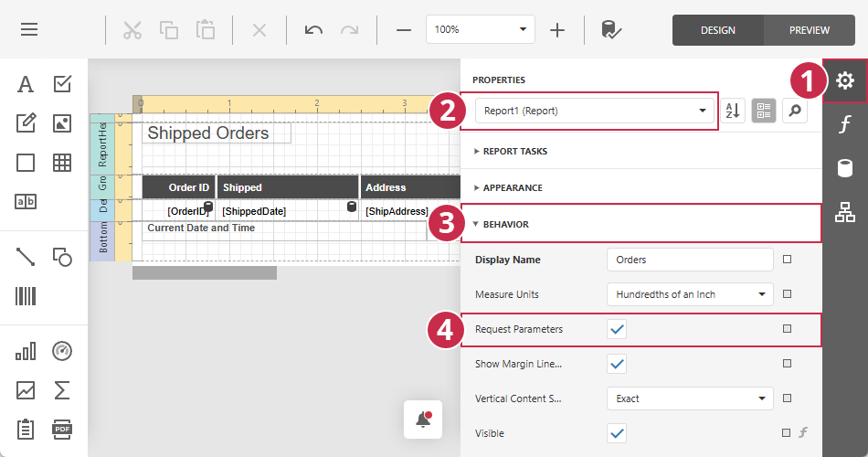Click the Measure Units property marker square

coord(788,294)
